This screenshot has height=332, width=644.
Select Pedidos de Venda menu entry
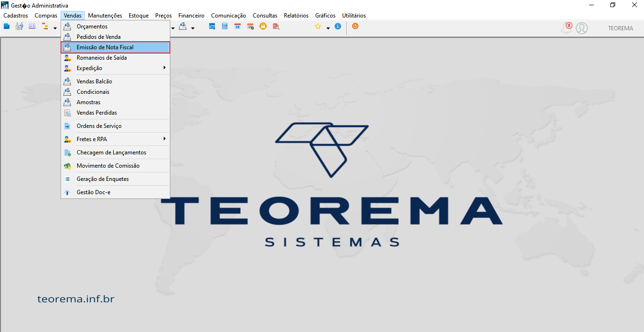[115, 37]
